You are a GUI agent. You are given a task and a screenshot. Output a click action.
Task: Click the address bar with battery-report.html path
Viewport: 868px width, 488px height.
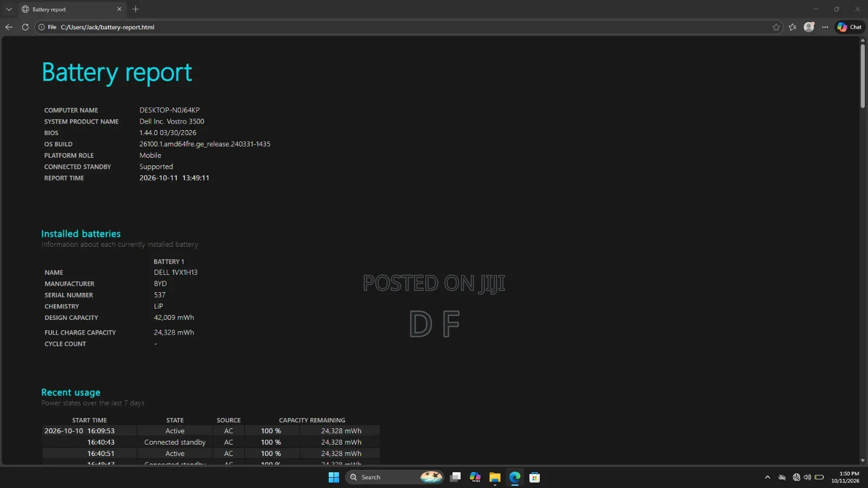(x=409, y=27)
